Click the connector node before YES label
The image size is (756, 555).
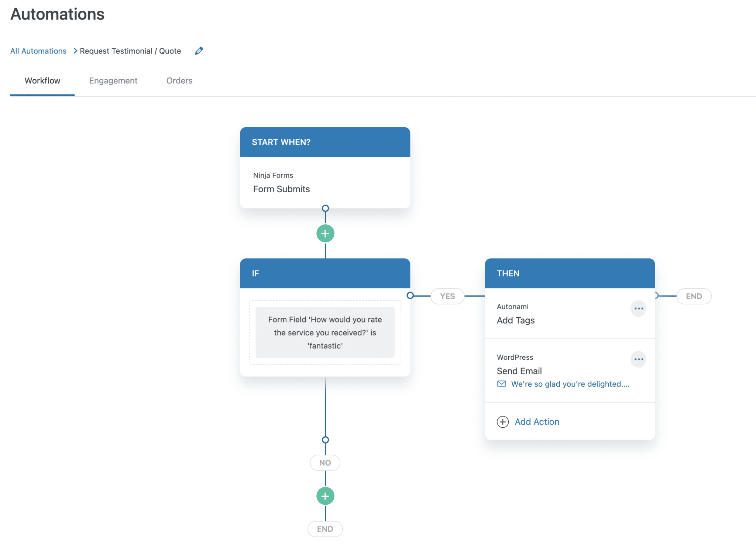[410, 296]
